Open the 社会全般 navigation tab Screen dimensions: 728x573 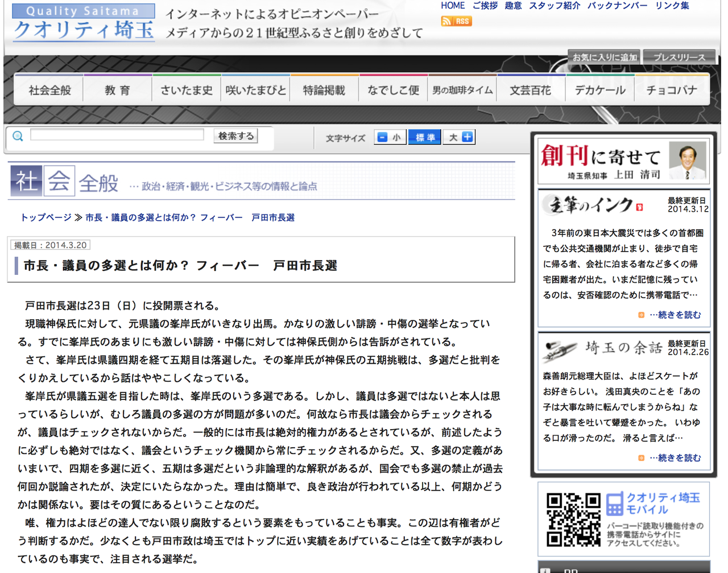tap(49, 90)
